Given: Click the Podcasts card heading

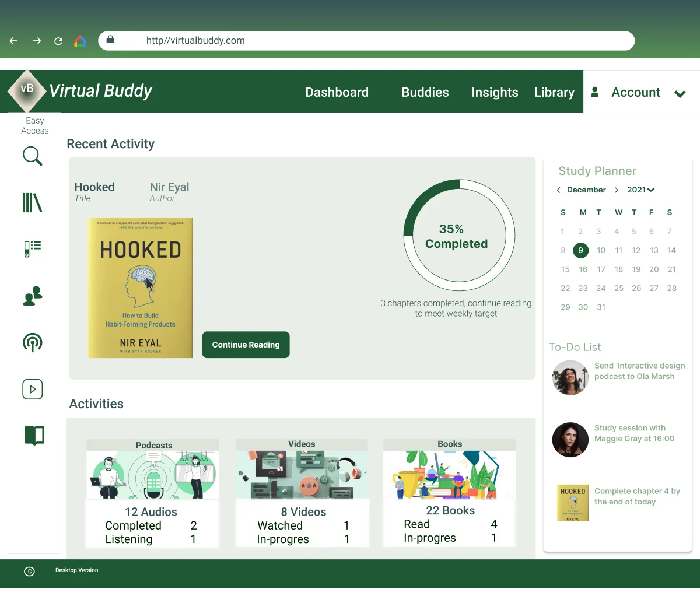Looking at the screenshot, I should click(x=154, y=446).
